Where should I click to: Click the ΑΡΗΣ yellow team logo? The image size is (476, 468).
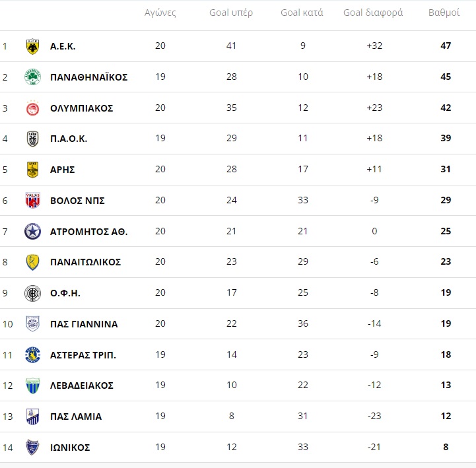pyautogui.click(x=32, y=170)
